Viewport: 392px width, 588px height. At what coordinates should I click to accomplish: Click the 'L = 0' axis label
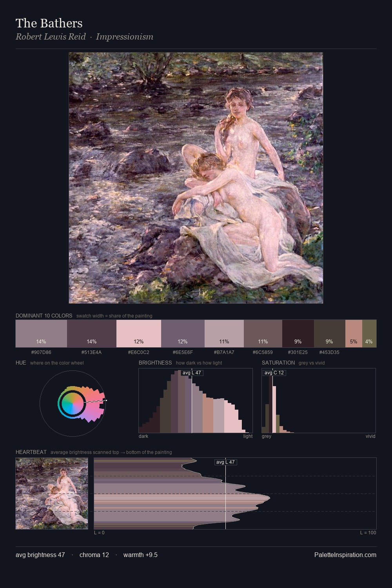(x=99, y=532)
